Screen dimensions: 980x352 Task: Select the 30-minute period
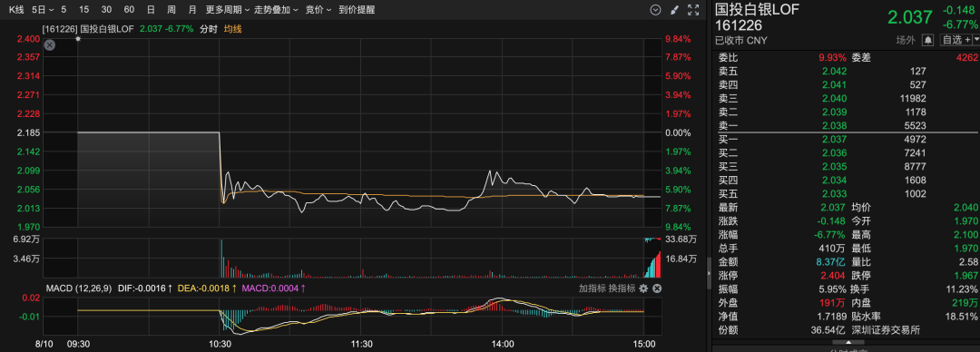(107, 10)
